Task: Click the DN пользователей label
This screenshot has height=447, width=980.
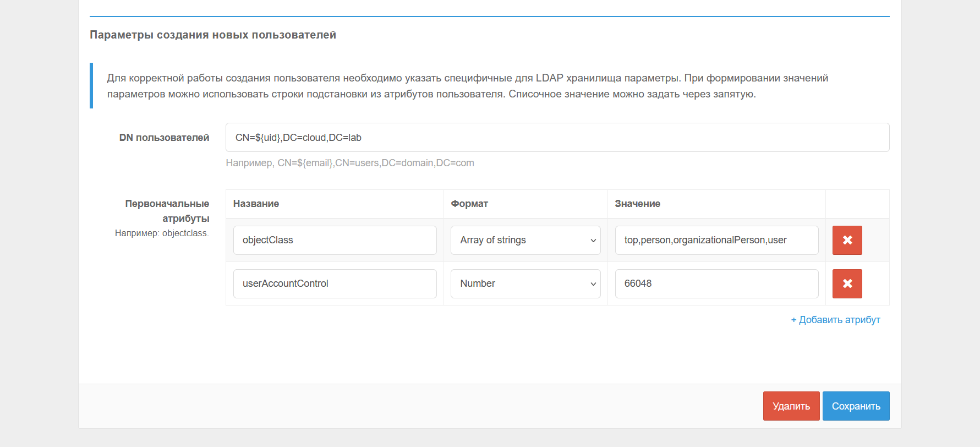Action: point(164,138)
